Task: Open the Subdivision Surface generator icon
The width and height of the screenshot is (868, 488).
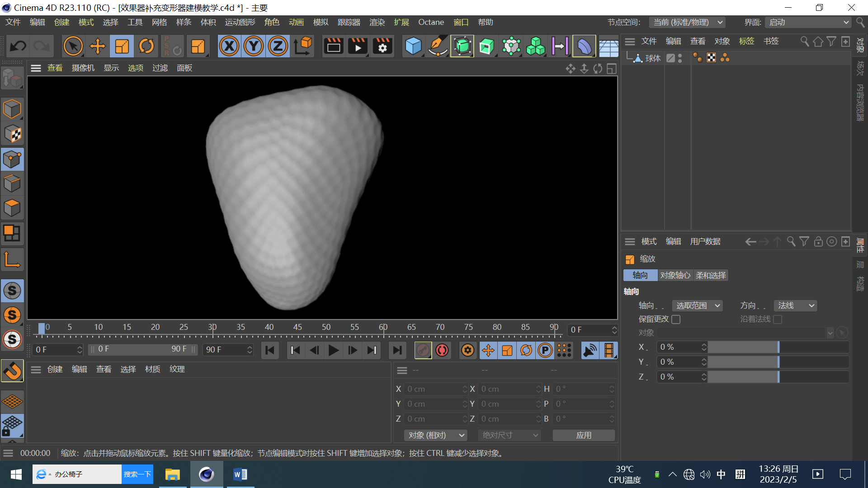Action: 462,46
